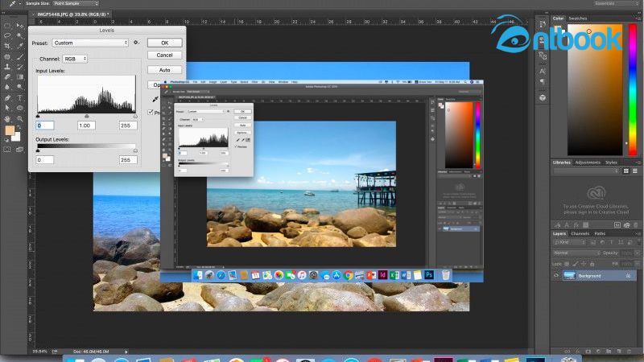Switch to the Adjustments tab
Viewport: 644px width, 362px height.
pyautogui.click(x=588, y=162)
